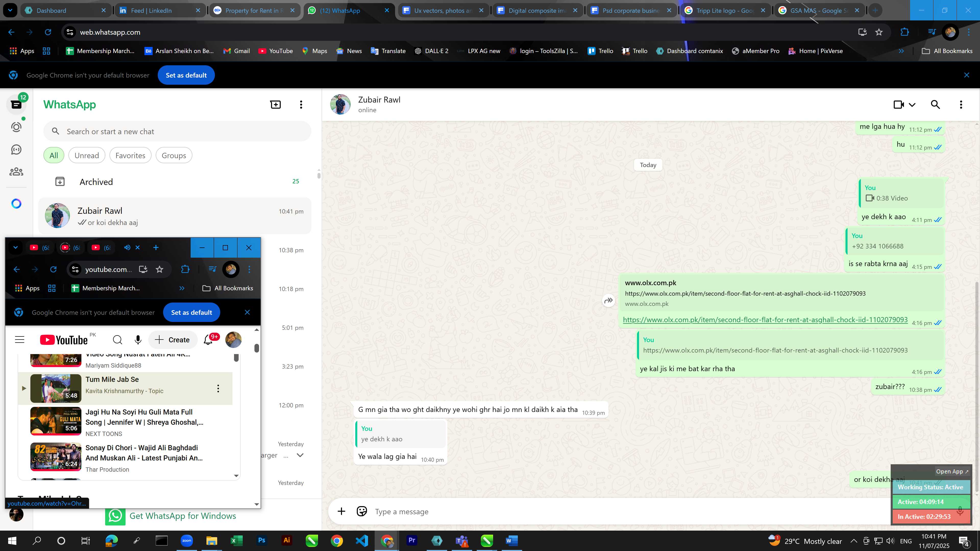This screenshot has width=980, height=551.
Task: Open Excel from taskbar
Action: [x=237, y=541]
